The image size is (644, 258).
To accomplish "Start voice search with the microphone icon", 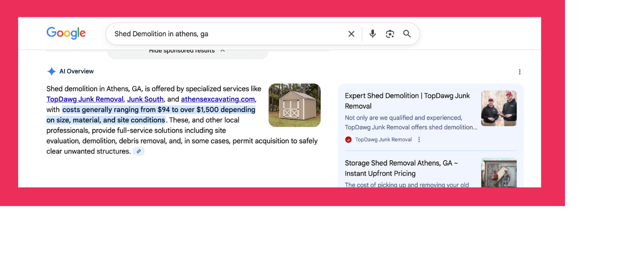I will [373, 34].
